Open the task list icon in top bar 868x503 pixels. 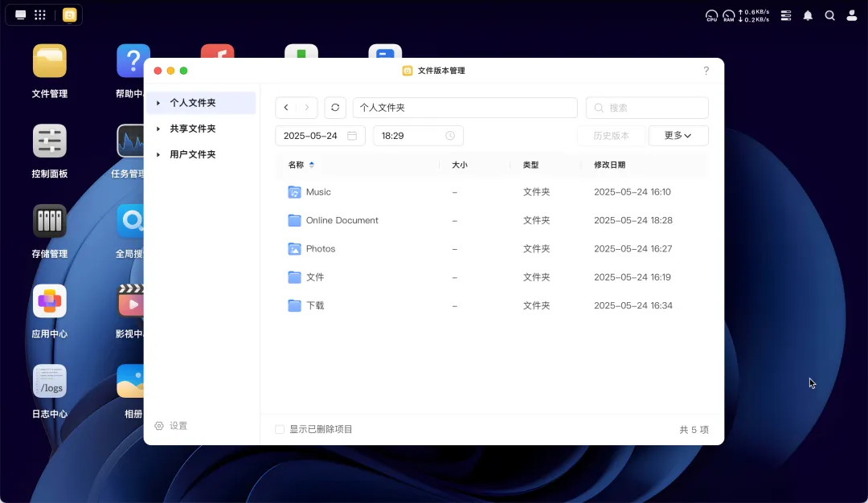pyautogui.click(x=785, y=15)
